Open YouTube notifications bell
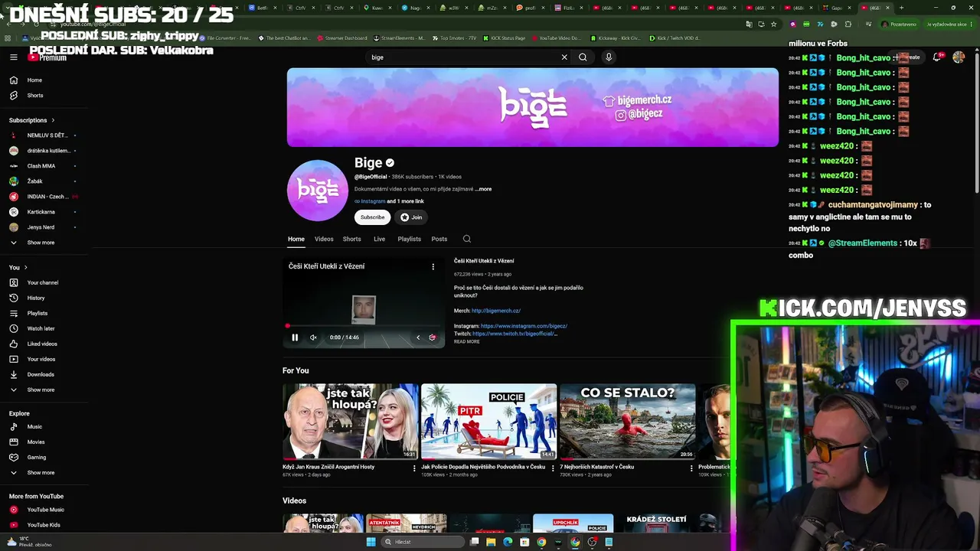This screenshot has height=551, width=980. pos(937,57)
